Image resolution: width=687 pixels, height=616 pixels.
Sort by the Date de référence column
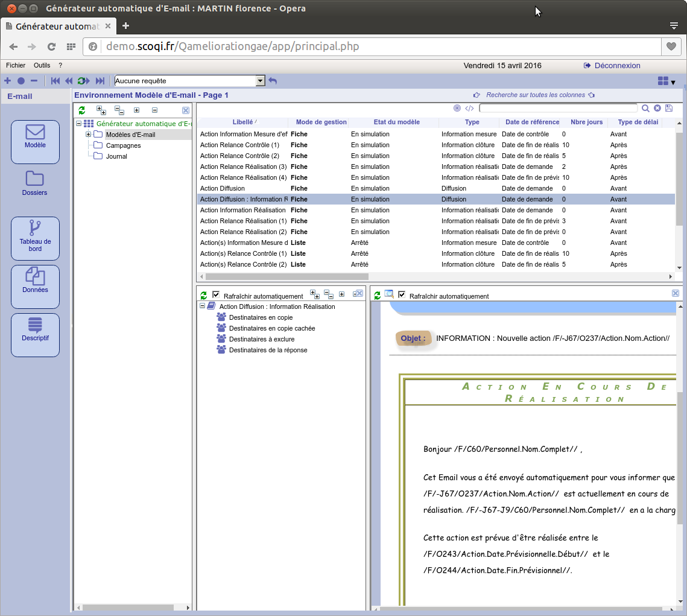[x=532, y=122]
